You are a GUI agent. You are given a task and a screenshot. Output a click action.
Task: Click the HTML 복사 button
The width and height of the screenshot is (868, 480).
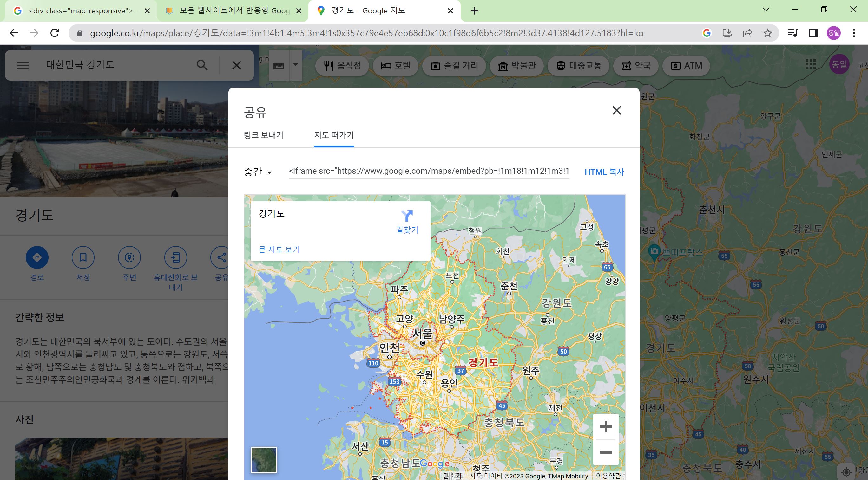pos(604,172)
